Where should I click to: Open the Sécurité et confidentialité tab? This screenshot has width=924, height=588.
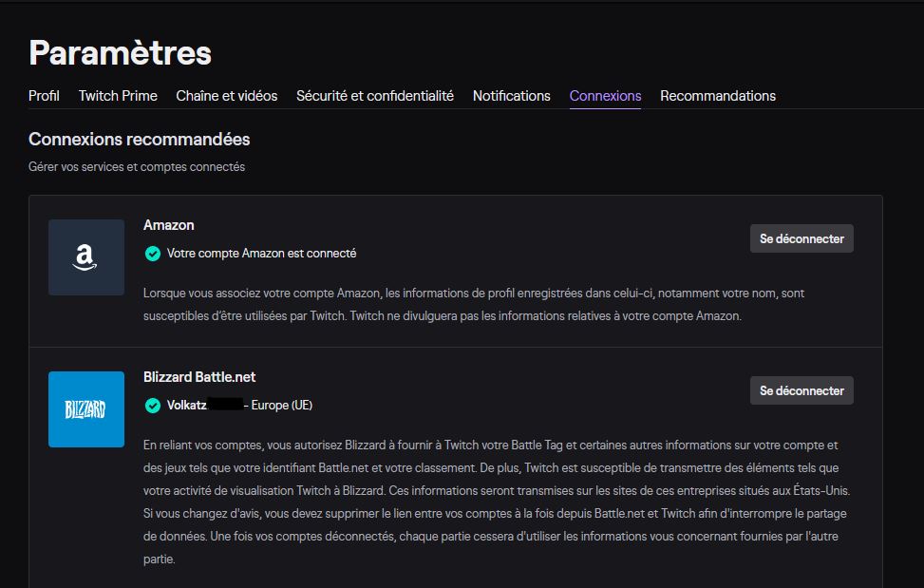(x=375, y=96)
